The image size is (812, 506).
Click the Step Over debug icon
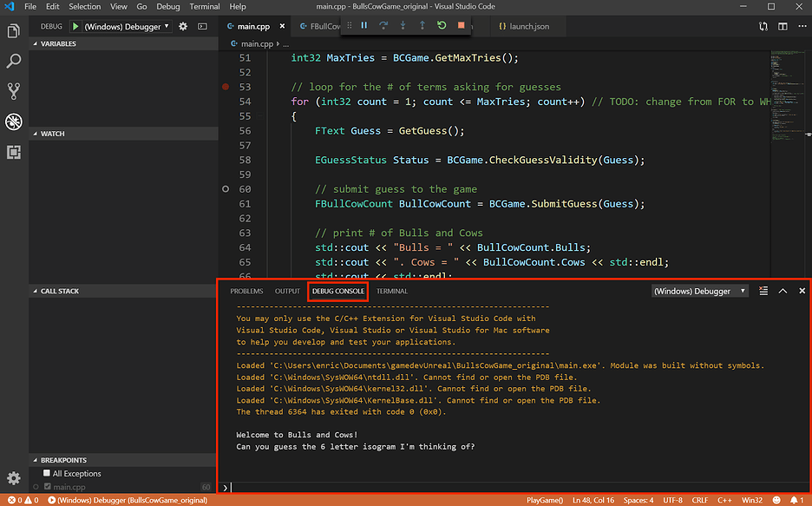(384, 26)
